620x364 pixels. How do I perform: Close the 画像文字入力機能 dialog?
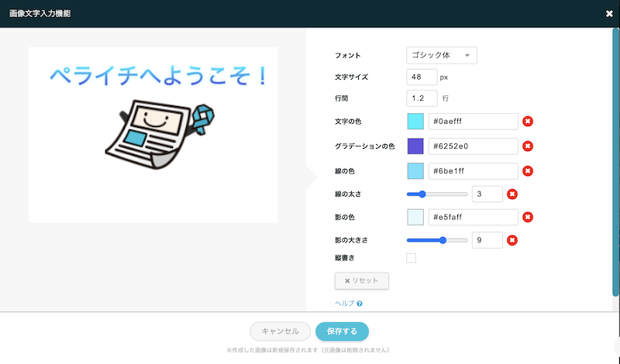pyautogui.click(x=609, y=13)
